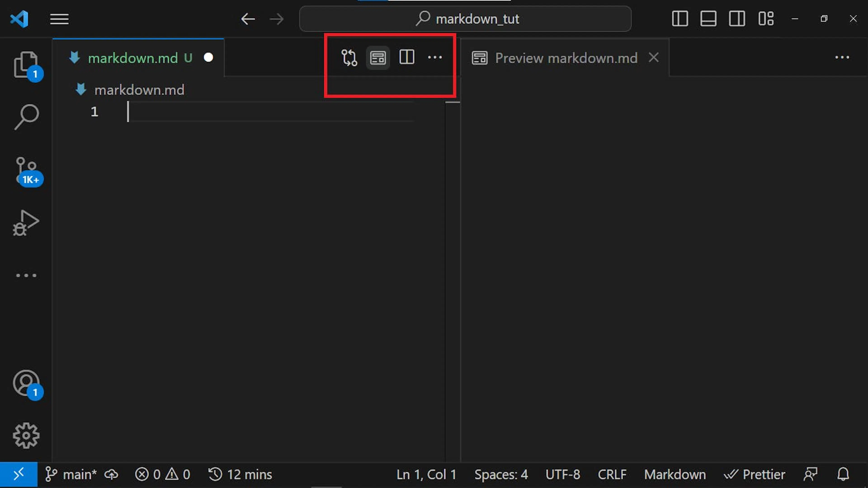Change language mode via Markdown status item

(x=675, y=474)
